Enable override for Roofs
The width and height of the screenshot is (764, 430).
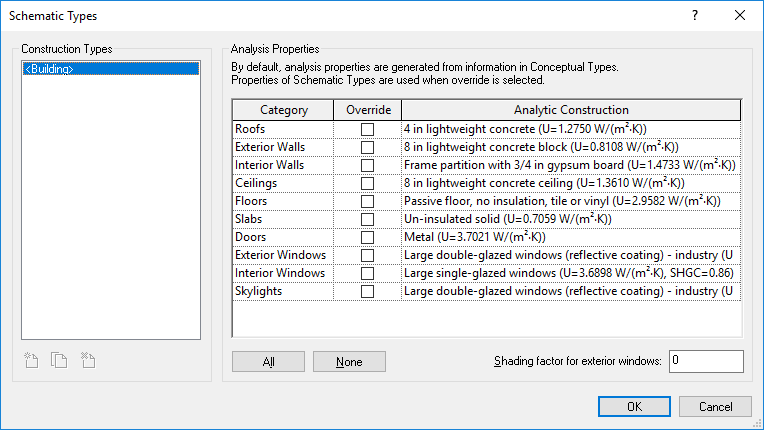(x=368, y=129)
